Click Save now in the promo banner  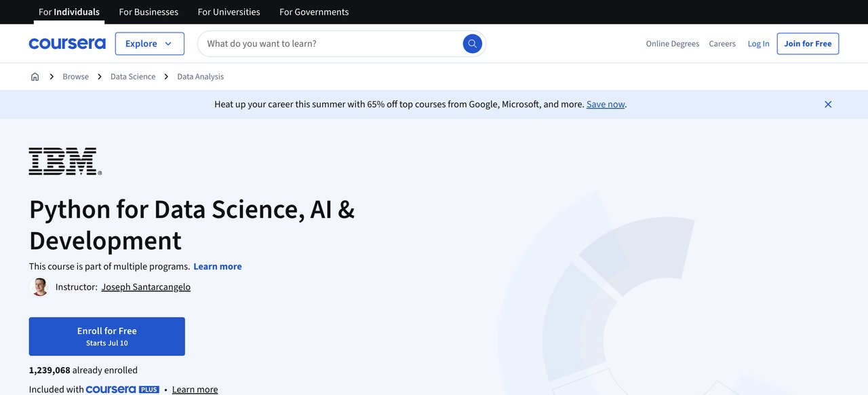tap(606, 105)
